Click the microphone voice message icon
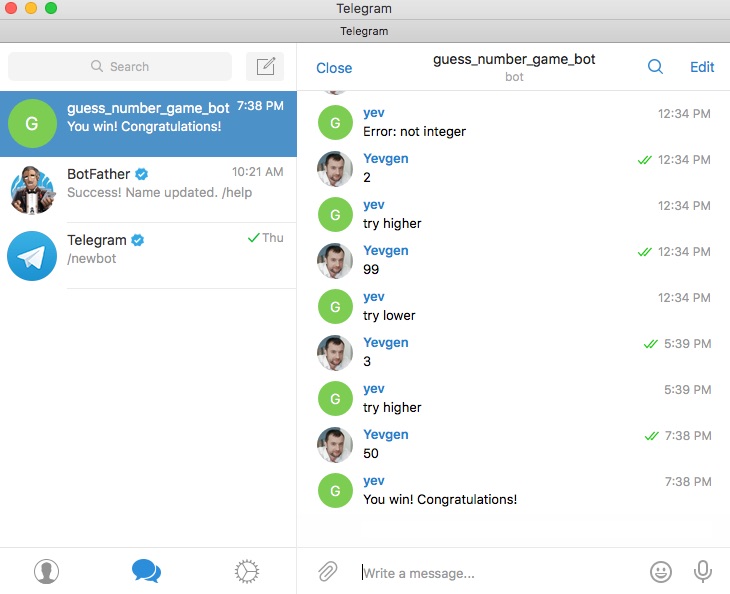The height and width of the screenshot is (594, 730). tap(703, 572)
